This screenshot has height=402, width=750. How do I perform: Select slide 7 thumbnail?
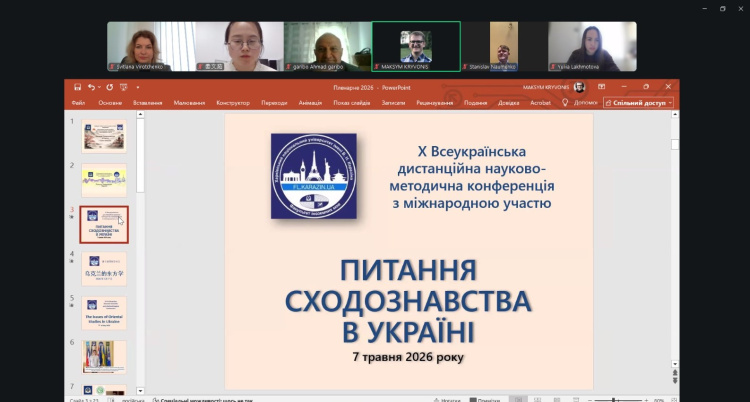[104, 390]
